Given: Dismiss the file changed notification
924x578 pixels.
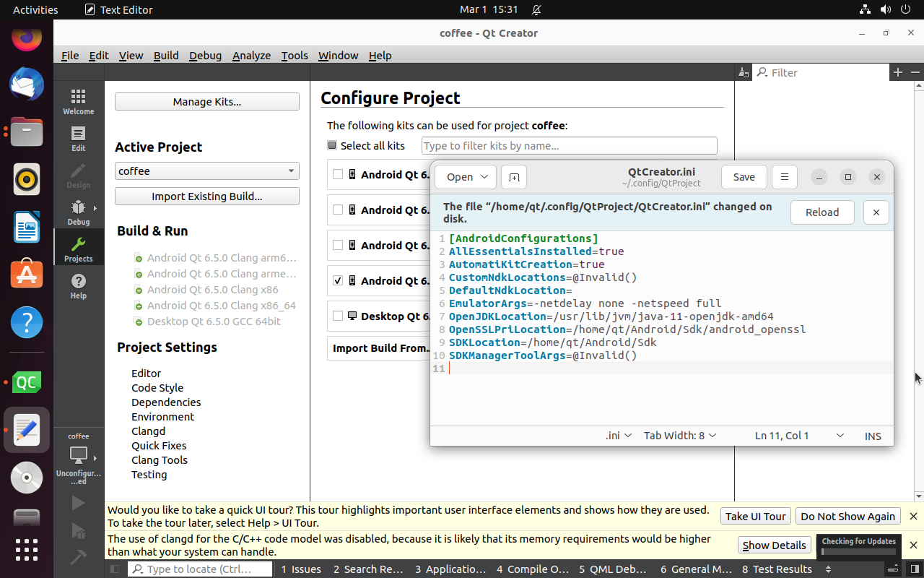Looking at the screenshot, I should (876, 212).
